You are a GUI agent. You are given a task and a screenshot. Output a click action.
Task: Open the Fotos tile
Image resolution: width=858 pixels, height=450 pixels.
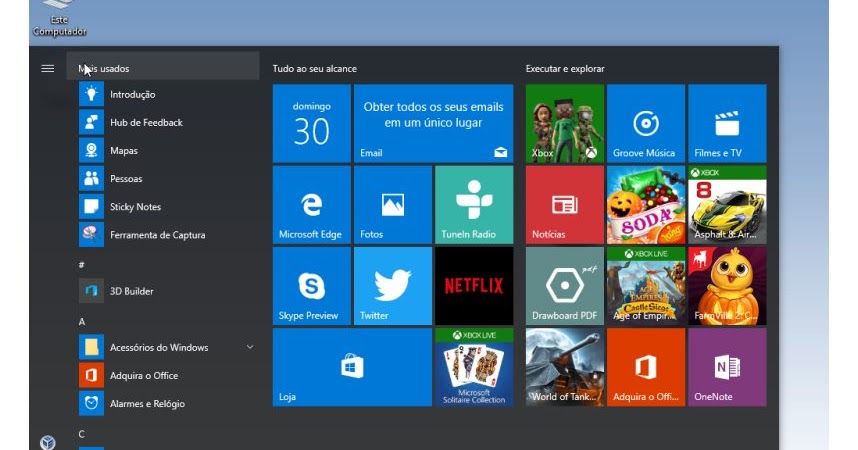click(x=393, y=205)
